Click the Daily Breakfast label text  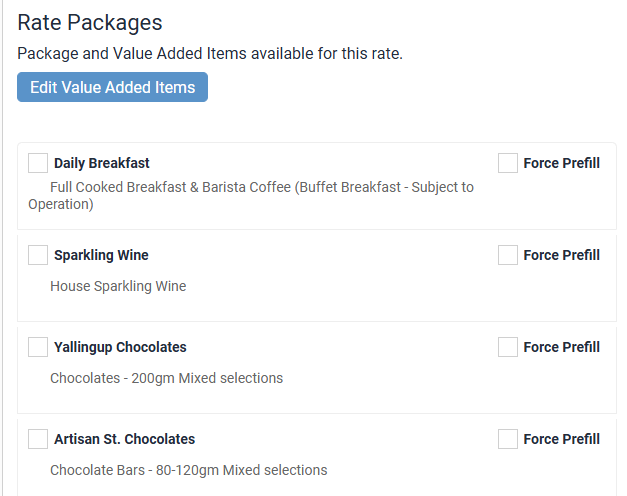pyautogui.click(x=102, y=163)
